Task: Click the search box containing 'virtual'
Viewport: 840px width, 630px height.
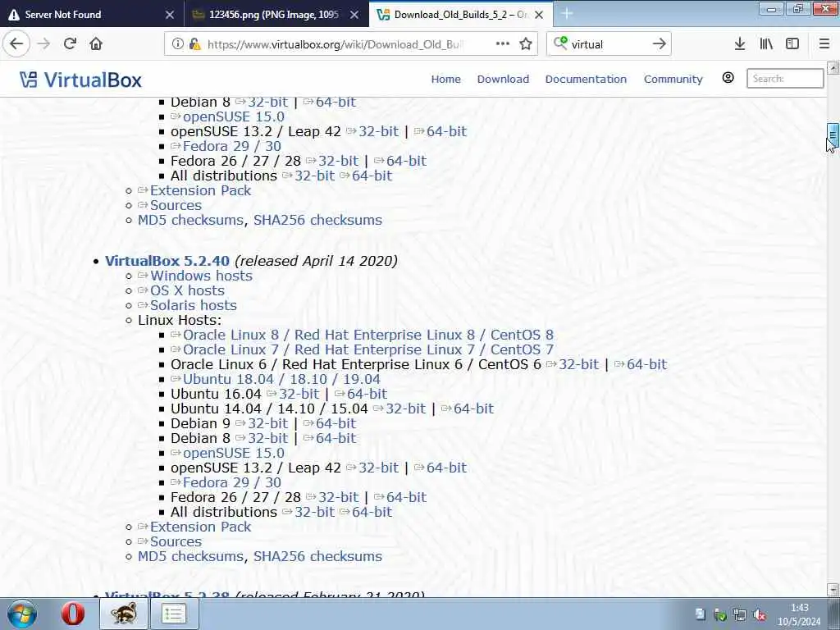Action: (x=609, y=44)
